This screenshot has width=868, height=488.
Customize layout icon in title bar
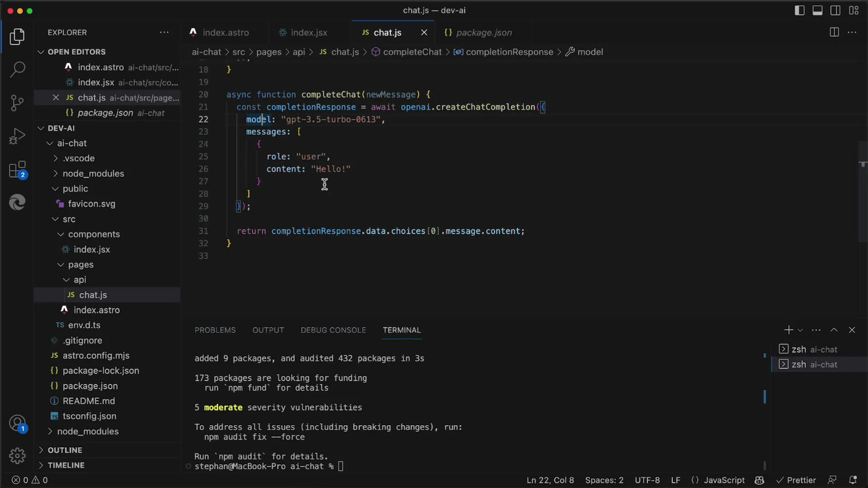click(854, 10)
